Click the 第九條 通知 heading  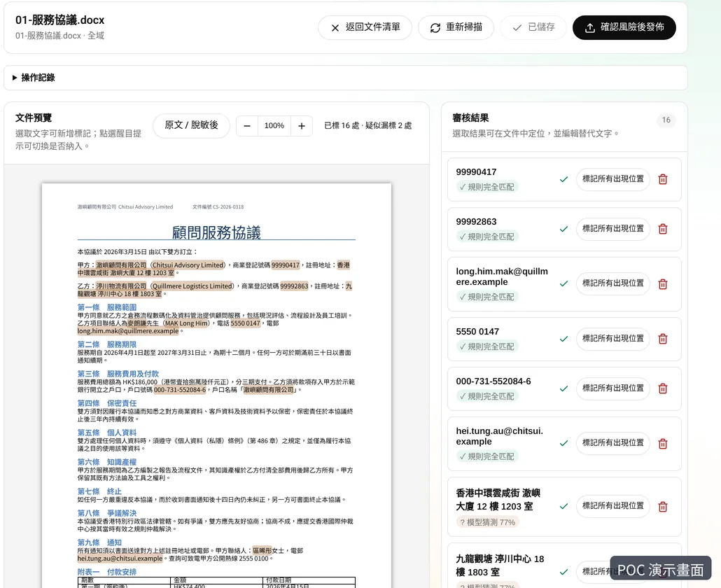click(x=99, y=542)
